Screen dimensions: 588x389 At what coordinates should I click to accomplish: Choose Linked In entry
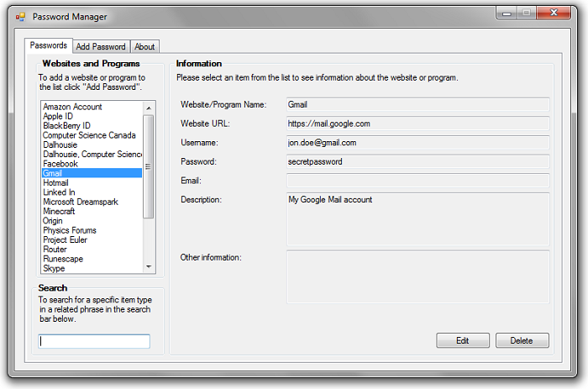click(x=92, y=192)
